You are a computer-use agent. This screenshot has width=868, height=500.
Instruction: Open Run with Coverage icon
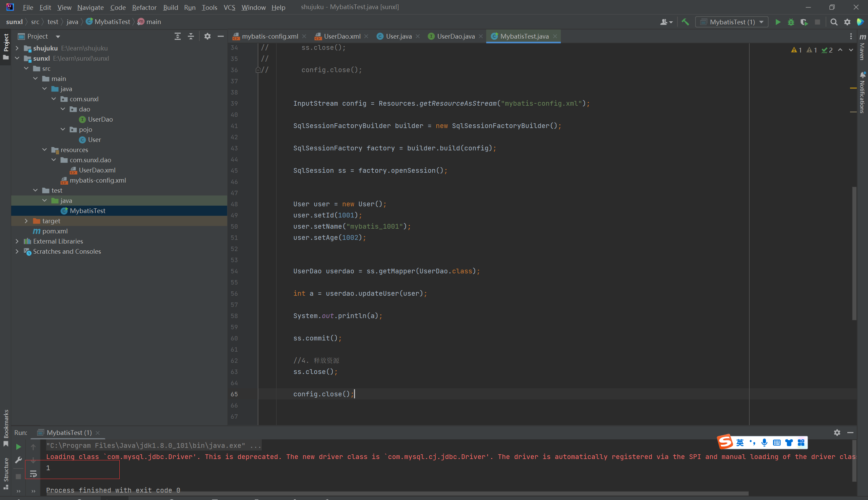point(804,22)
